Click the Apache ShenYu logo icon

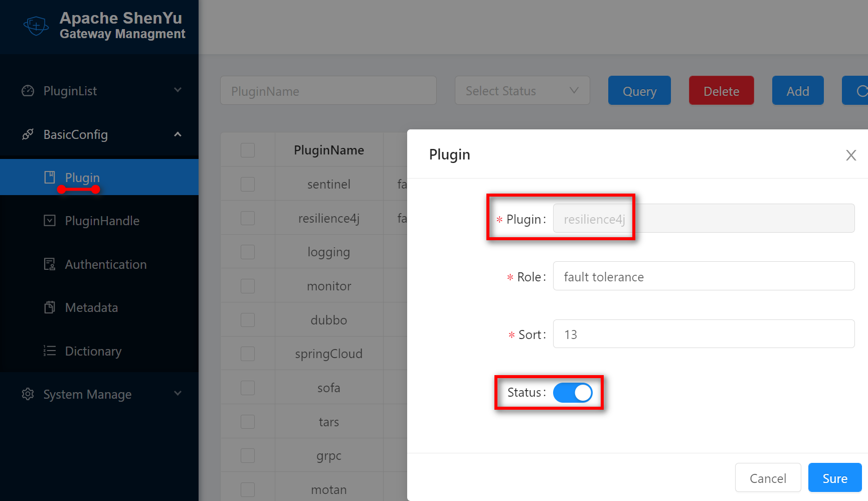click(x=36, y=26)
